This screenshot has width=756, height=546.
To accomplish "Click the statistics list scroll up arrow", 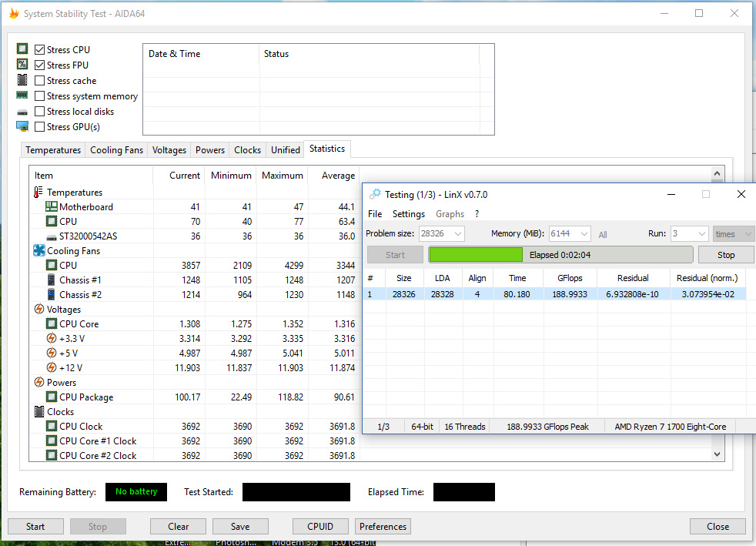I will tap(717, 173).
